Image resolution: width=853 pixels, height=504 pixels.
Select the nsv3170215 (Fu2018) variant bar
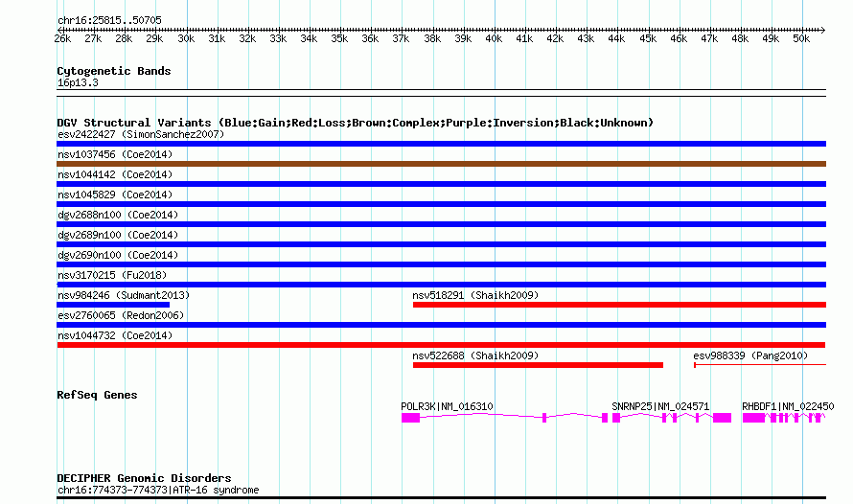[x=441, y=285]
